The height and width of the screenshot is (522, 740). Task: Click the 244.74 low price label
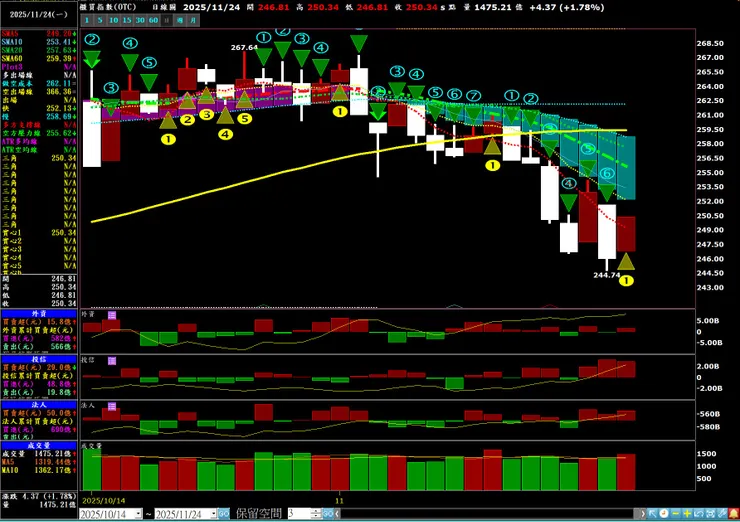[x=607, y=275]
